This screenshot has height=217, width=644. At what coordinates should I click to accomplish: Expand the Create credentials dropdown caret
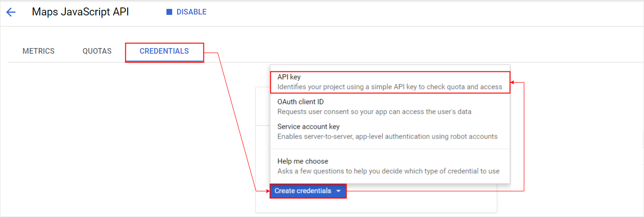pos(339,191)
